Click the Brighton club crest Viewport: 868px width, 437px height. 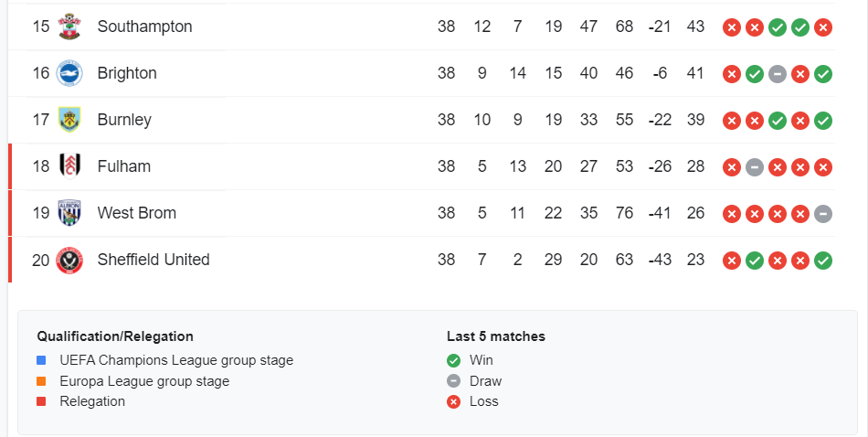(69, 73)
